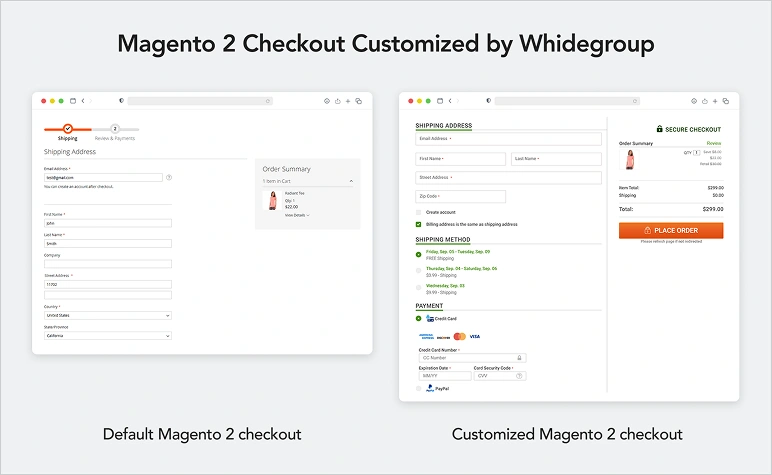Click the share icon in the right browser toolbar
This screenshot has width=772, height=475.
(x=705, y=101)
